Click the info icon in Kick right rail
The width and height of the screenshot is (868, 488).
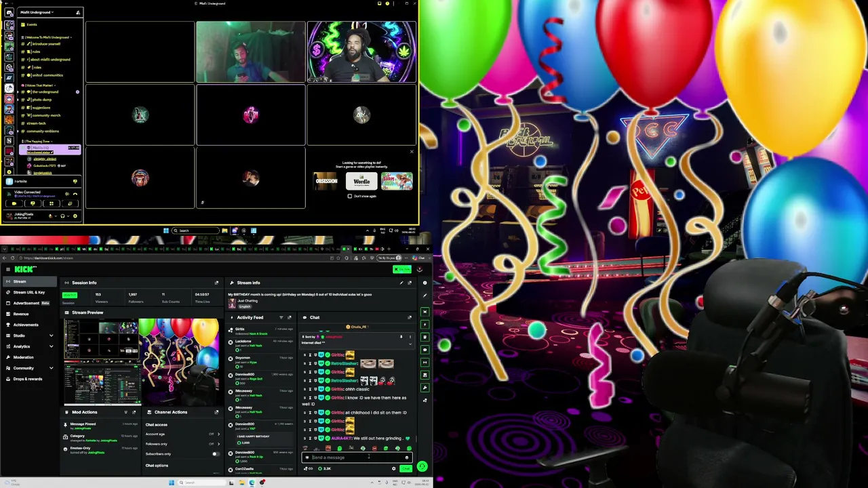point(425,283)
